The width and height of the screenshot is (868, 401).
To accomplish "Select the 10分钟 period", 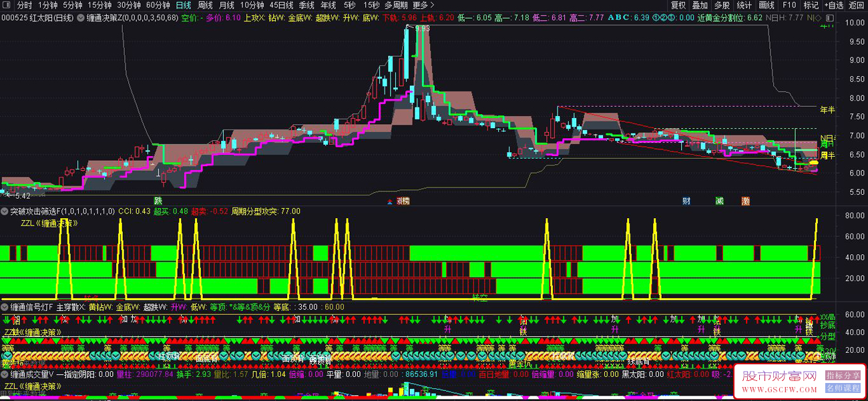I will pyautogui.click(x=252, y=5).
